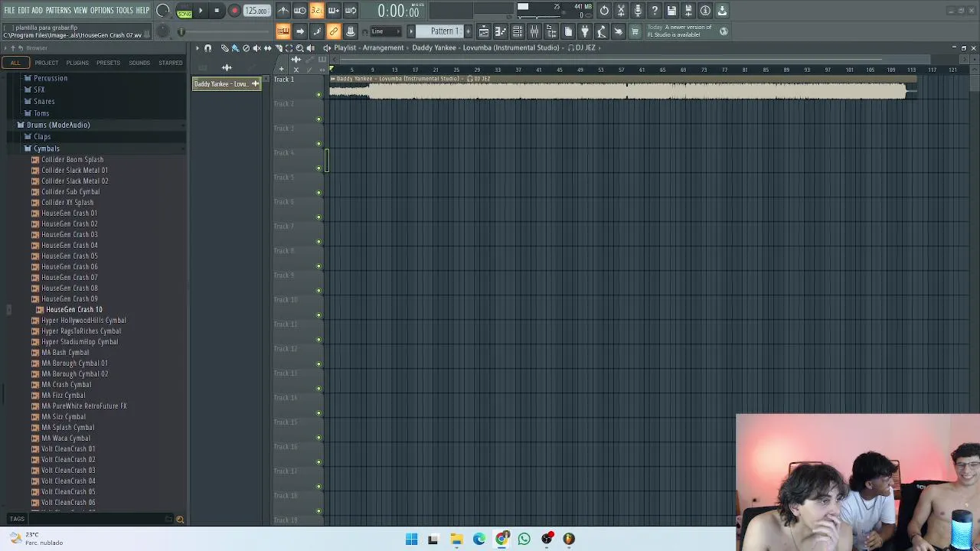Select the Delete tool in playlist toolbar
Screen dimensions: 980x551
click(x=246, y=48)
